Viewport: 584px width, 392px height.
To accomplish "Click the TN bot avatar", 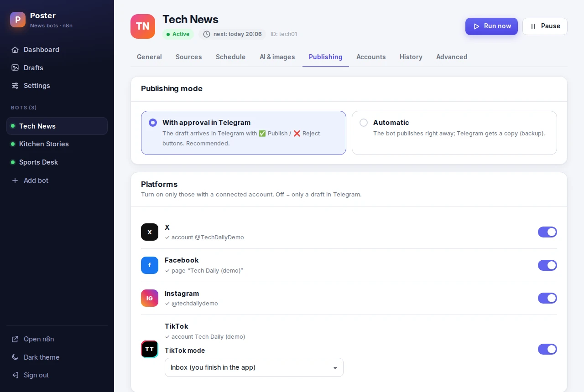I will [143, 26].
